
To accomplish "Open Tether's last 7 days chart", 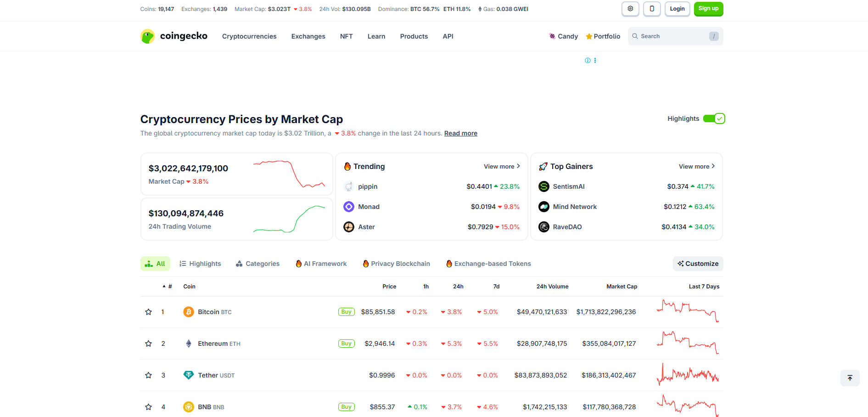I will [x=688, y=375].
